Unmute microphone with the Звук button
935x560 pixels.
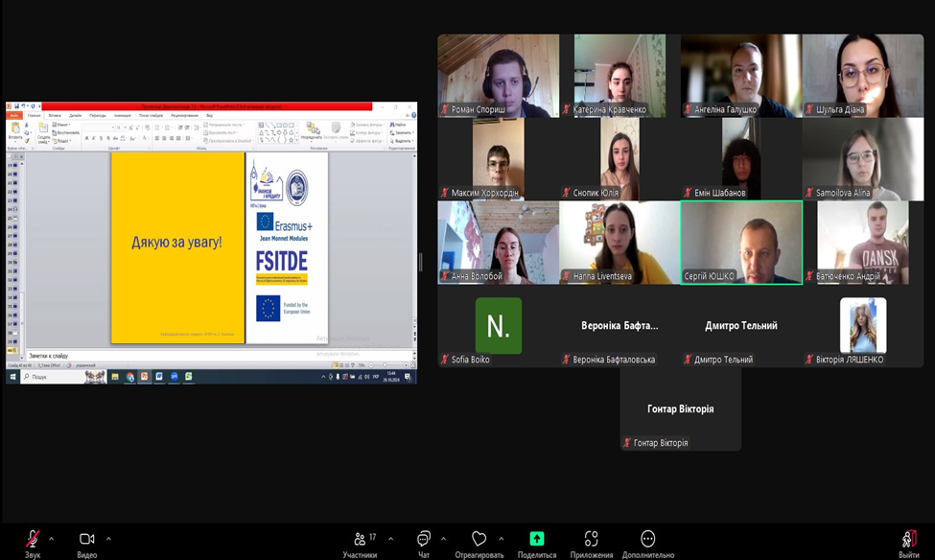tap(33, 544)
